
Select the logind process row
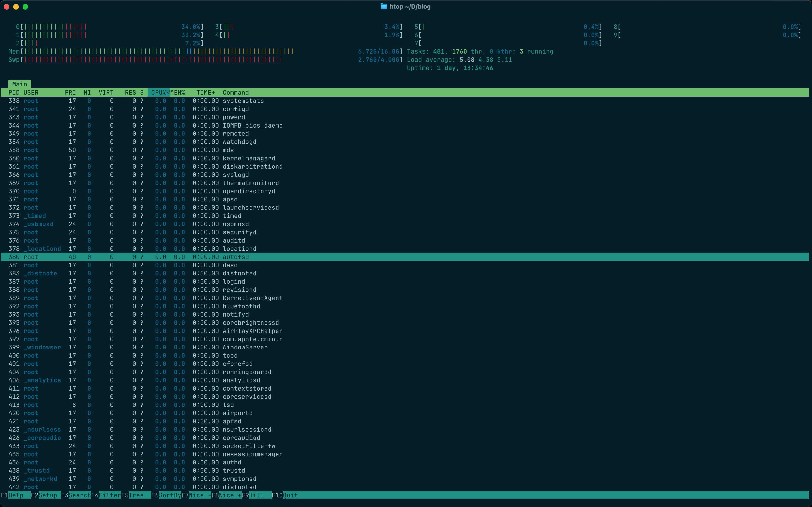pyautogui.click(x=405, y=282)
